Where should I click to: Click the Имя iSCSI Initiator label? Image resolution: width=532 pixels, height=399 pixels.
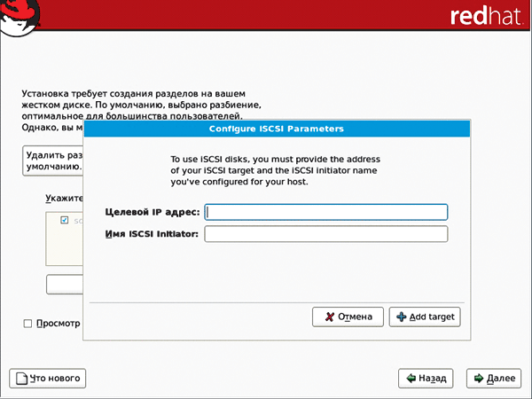point(152,234)
